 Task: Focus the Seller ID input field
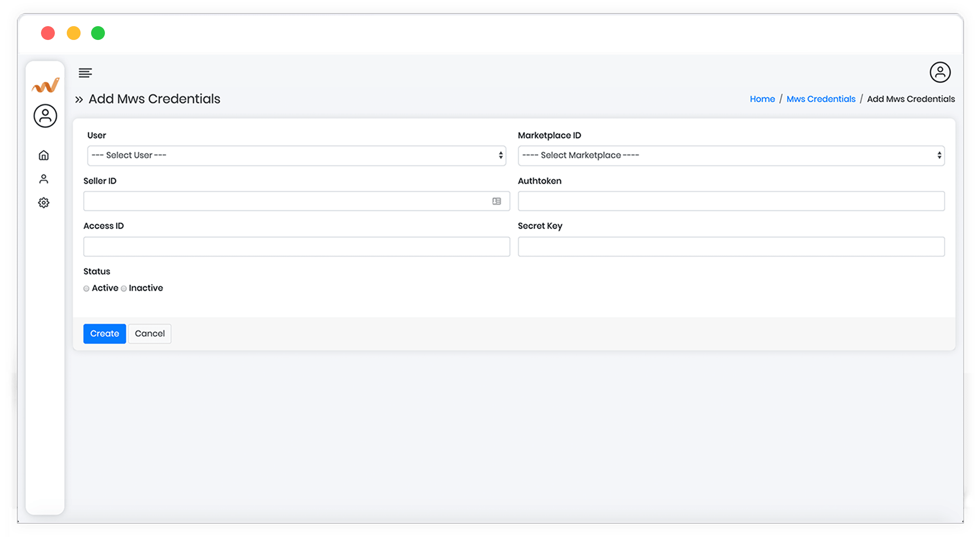pyautogui.click(x=296, y=201)
